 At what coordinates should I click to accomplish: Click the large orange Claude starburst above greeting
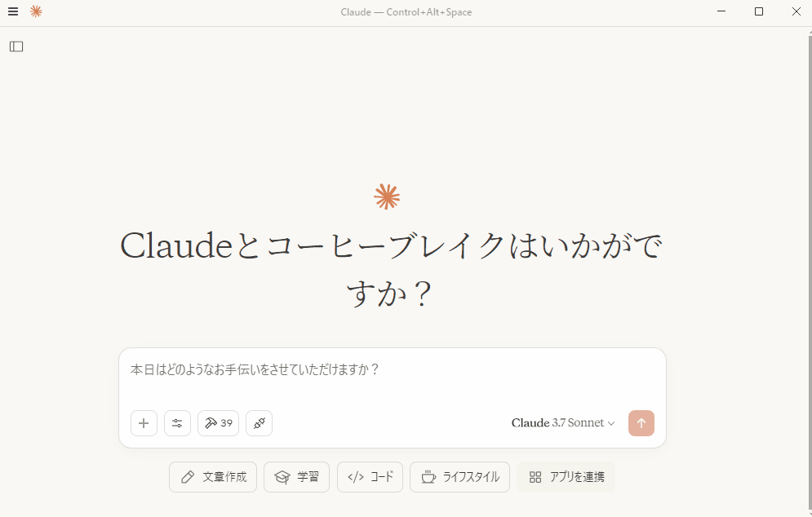tap(387, 197)
